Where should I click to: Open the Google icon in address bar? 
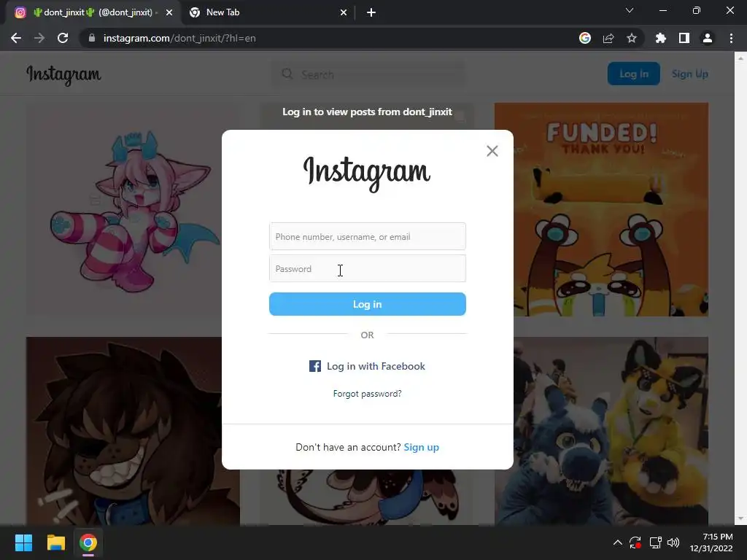click(x=585, y=38)
